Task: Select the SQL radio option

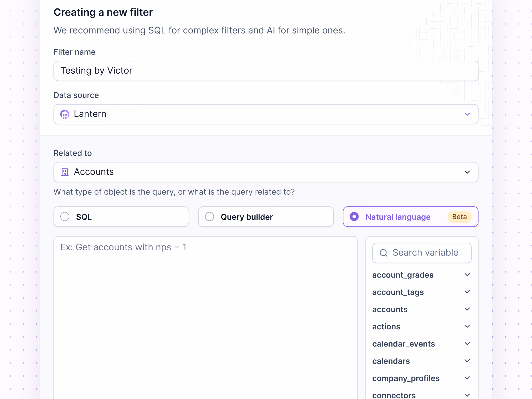Action: tap(121, 217)
